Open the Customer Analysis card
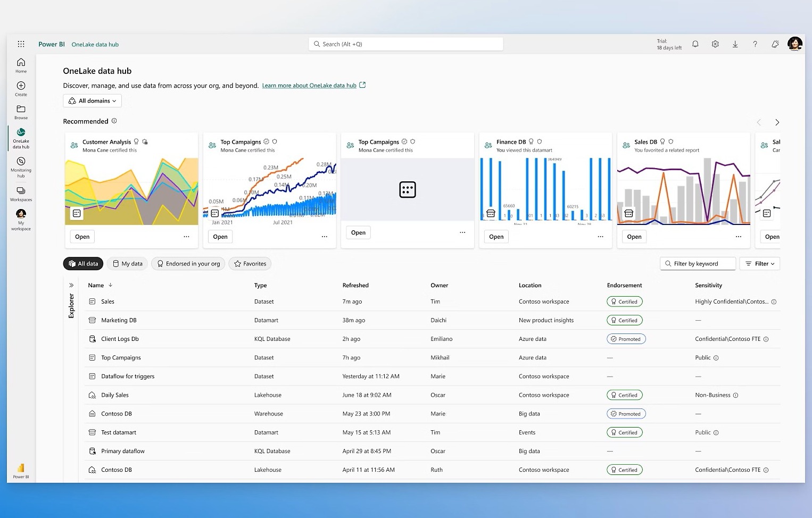The width and height of the screenshot is (812, 518). [82, 237]
